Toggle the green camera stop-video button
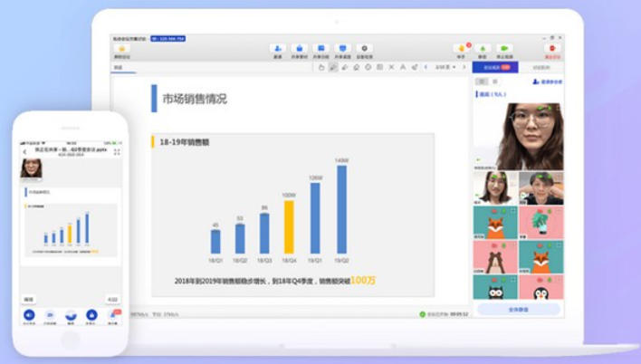The height and width of the screenshot is (364, 641). 504,48
